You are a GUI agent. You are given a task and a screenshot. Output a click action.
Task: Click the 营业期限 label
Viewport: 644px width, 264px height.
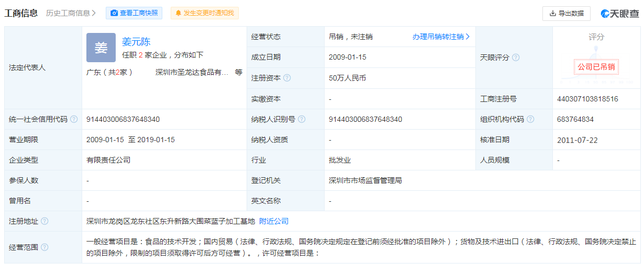point(24,140)
